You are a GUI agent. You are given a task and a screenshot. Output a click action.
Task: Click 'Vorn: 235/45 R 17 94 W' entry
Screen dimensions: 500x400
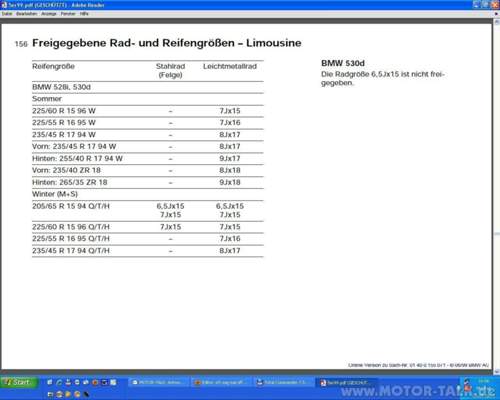(x=74, y=146)
